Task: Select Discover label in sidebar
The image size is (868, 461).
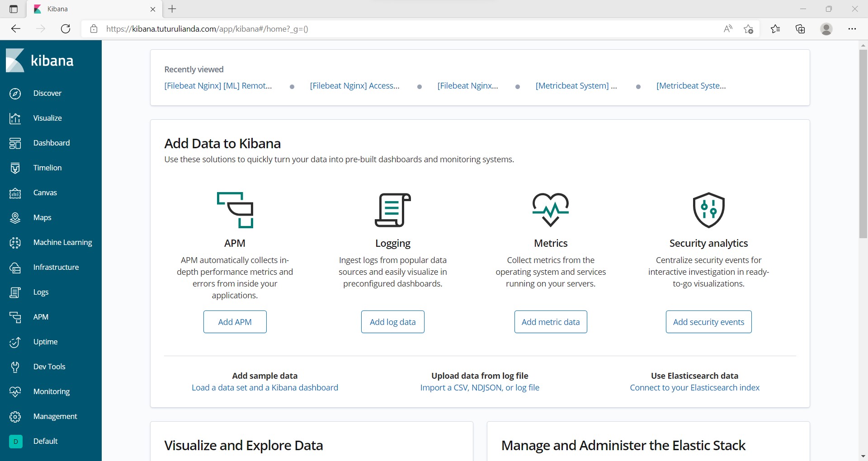Action: point(47,94)
